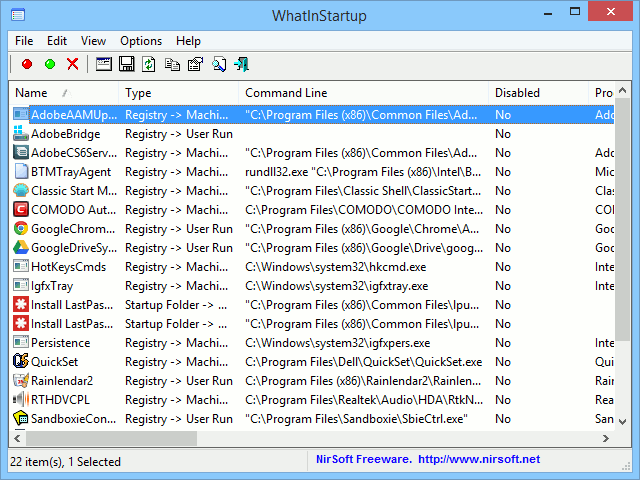This screenshot has width=640, height=480.
Task: Click the vertical scrollbar thumb
Action: [x=622, y=219]
